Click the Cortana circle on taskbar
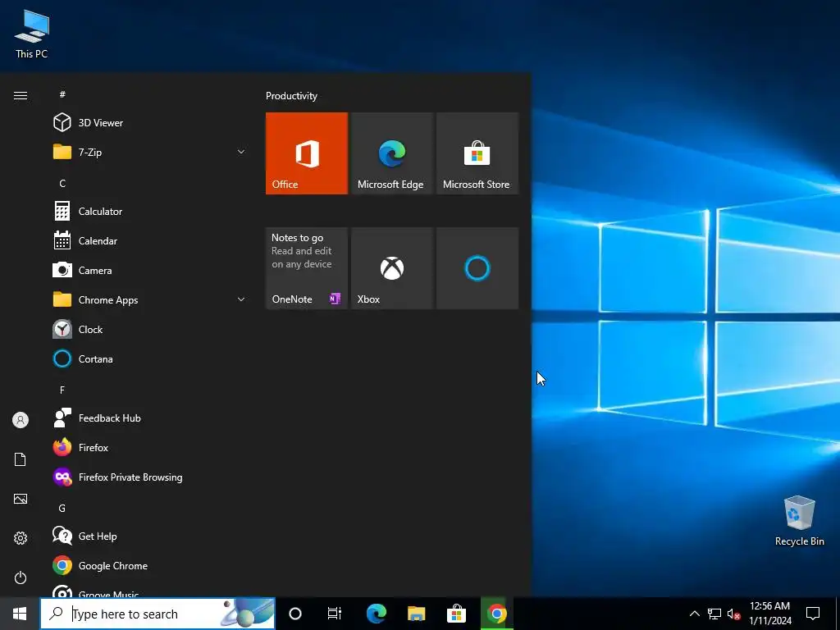Screen dimensions: 840x630 (295, 614)
